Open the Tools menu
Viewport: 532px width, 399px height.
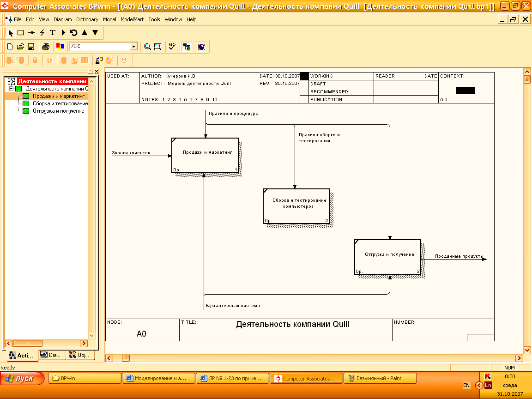[x=154, y=20]
